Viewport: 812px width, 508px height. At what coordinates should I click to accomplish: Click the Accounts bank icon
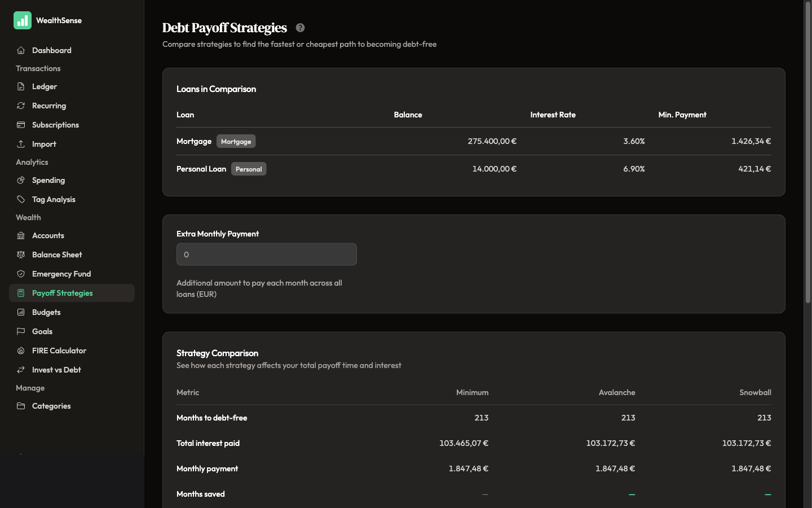point(21,235)
